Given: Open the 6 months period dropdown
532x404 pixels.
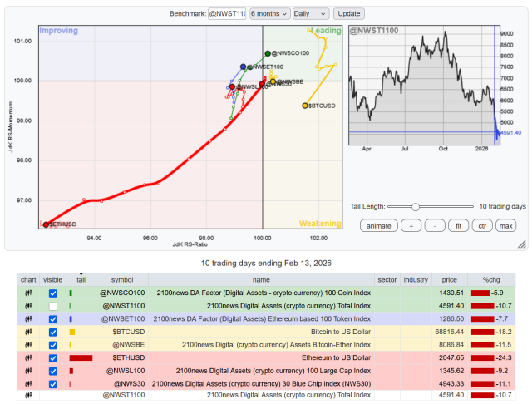Looking at the screenshot, I should pyautogui.click(x=269, y=14).
